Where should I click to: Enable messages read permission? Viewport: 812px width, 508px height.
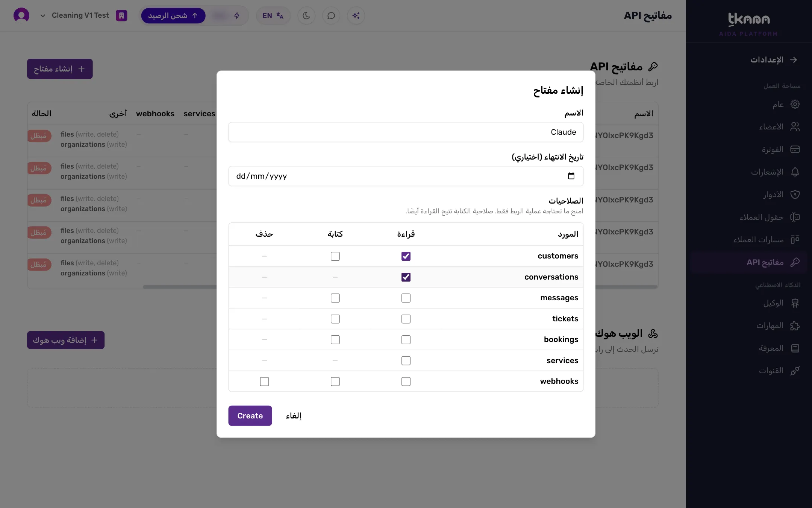coord(406,298)
